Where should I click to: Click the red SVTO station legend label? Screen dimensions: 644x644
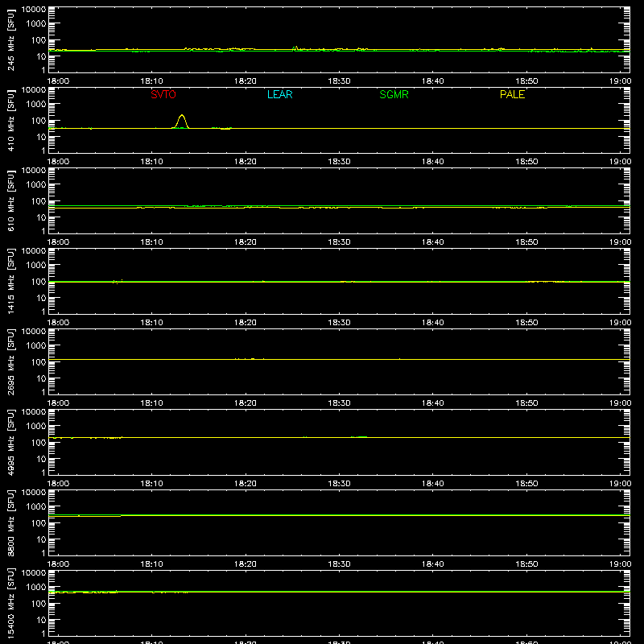coord(163,94)
